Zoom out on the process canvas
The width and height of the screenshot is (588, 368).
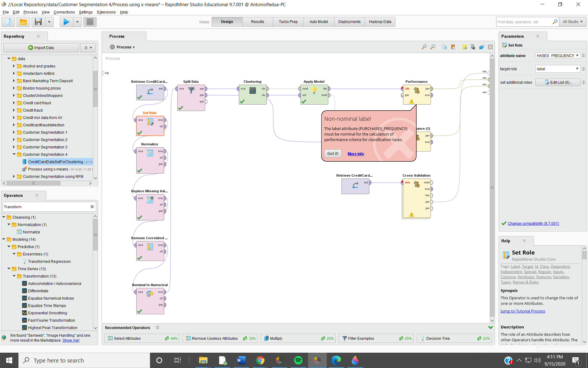click(433, 47)
